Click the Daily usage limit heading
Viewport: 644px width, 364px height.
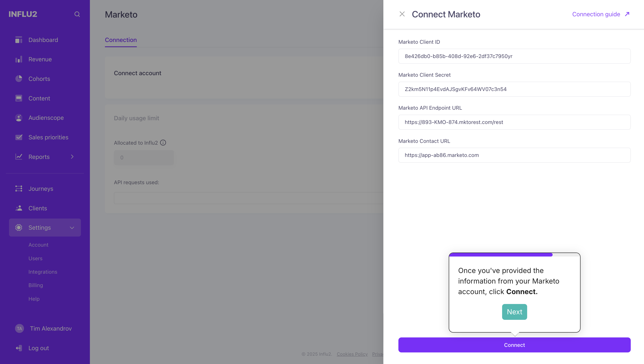pyautogui.click(x=136, y=118)
